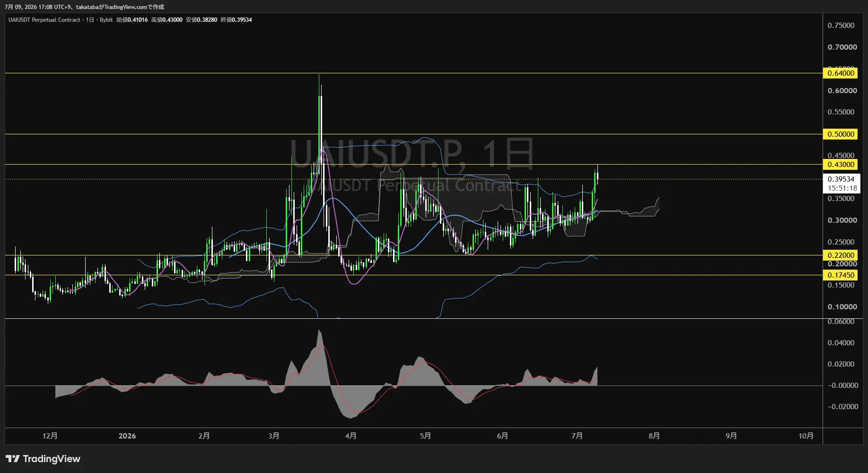Click the countdown timer 15:51:18
The image size is (868, 473).
pyautogui.click(x=842, y=188)
